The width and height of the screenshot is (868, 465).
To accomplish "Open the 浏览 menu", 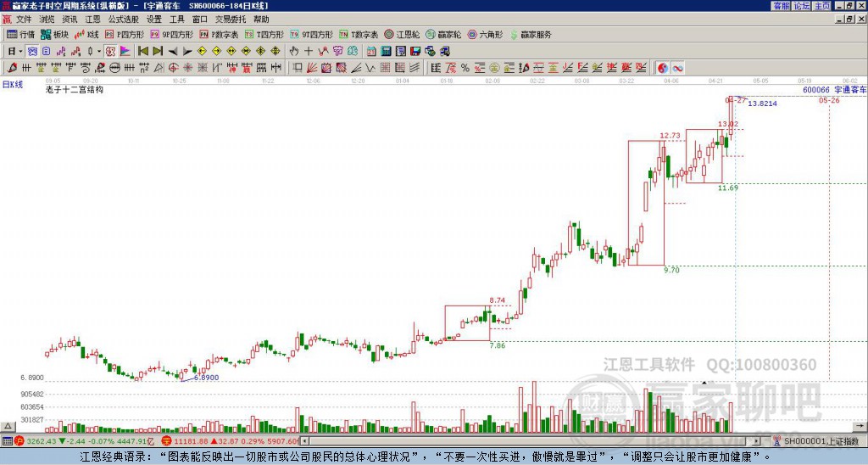I will click(x=47, y=20).
